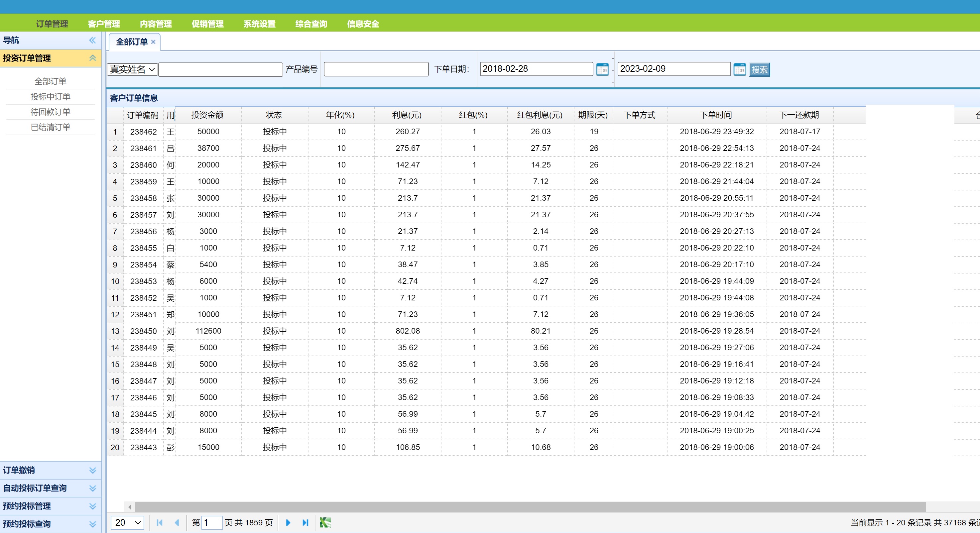Go to previous page icon

click(x=177, y=523)
